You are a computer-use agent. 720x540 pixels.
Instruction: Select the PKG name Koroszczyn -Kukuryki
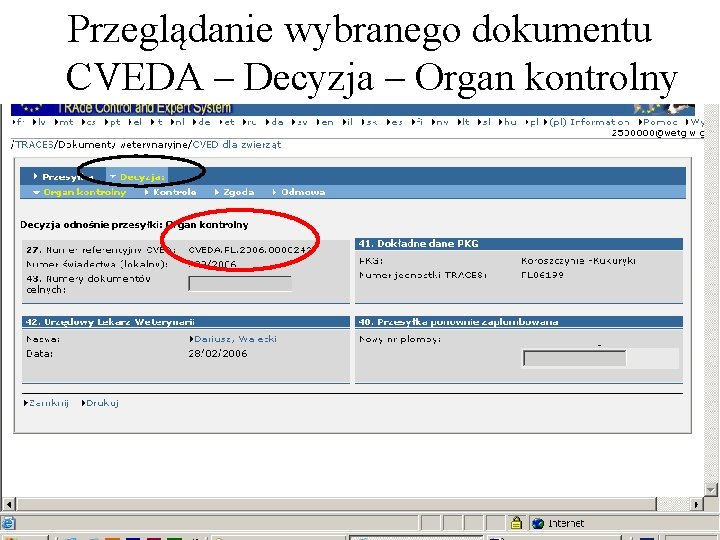[578, 260]
